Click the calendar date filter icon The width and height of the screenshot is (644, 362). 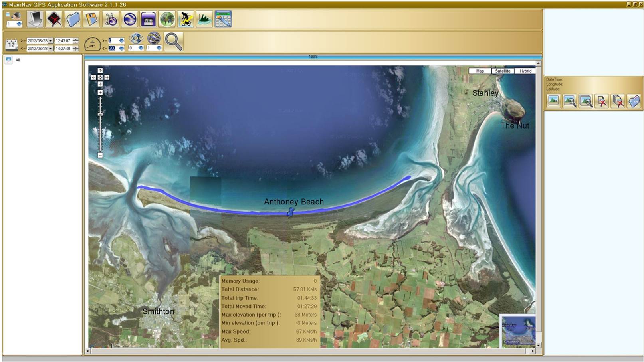click(11, 44)
